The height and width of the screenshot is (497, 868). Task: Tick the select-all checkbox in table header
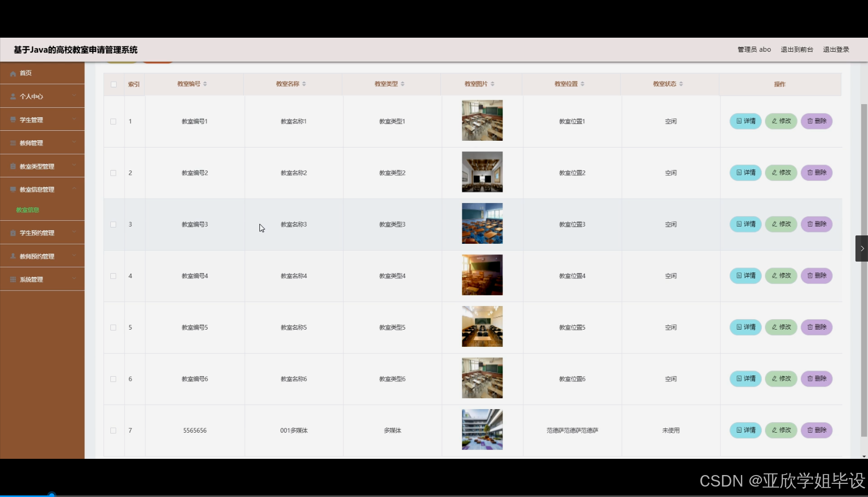pyautogui.click(x=113, y=84)
